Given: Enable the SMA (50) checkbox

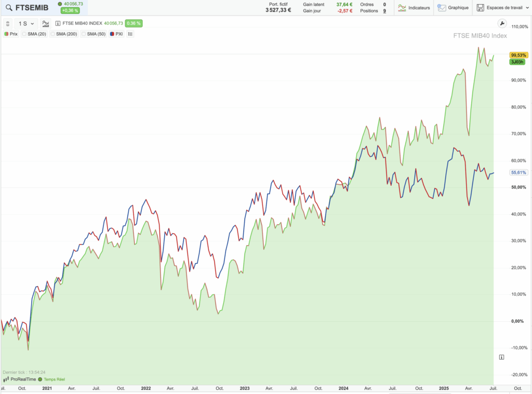Looking at the screenshot, I should coord(84,34).
